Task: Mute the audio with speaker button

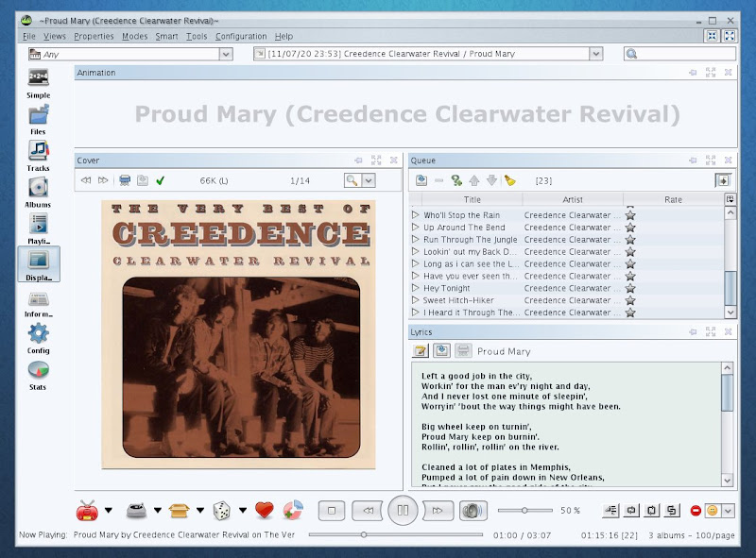Action: coord(473,511)
